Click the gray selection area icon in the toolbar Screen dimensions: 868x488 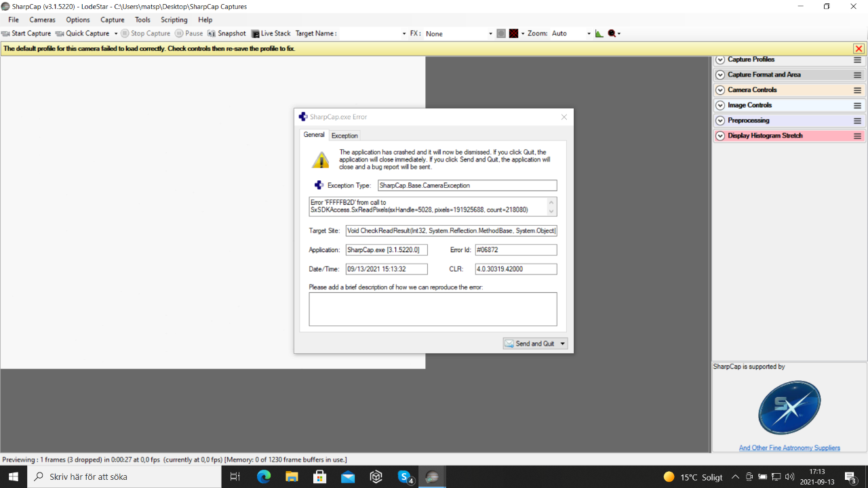coord(501,33)
